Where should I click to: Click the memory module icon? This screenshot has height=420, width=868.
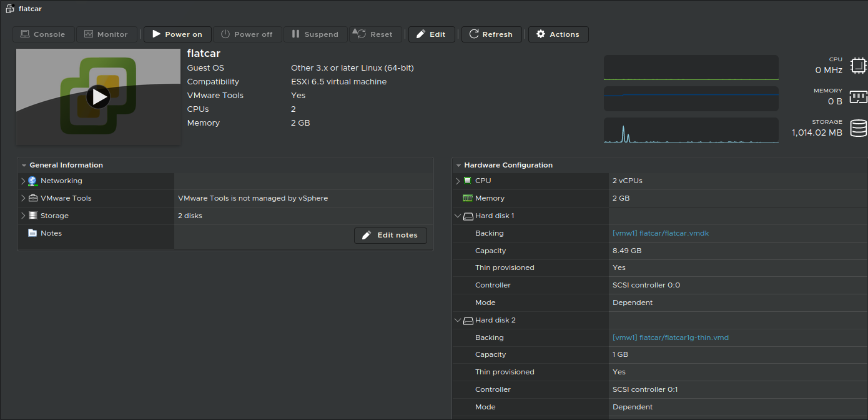click(x=859, y=97)
